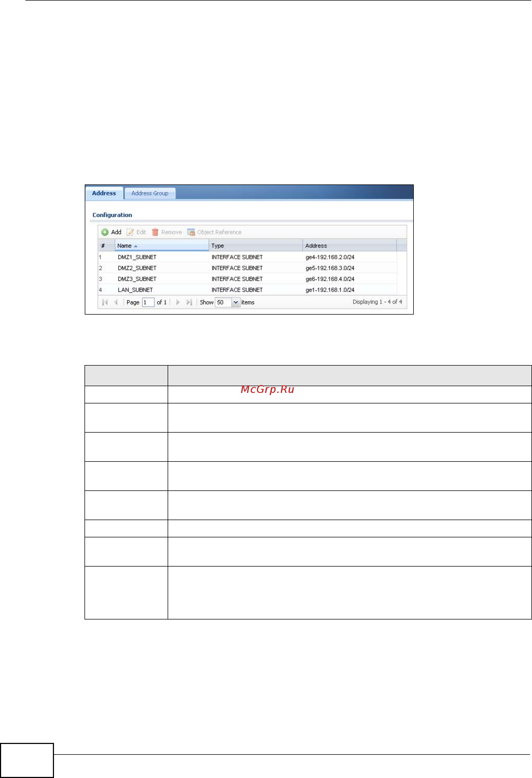The image size is (532, 778).
Task: Click the Remove trash icon
Action: click(x=155, y=232)
